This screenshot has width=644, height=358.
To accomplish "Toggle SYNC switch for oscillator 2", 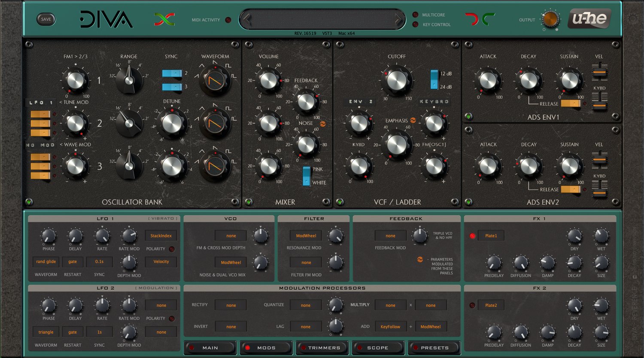I will 172,73.
